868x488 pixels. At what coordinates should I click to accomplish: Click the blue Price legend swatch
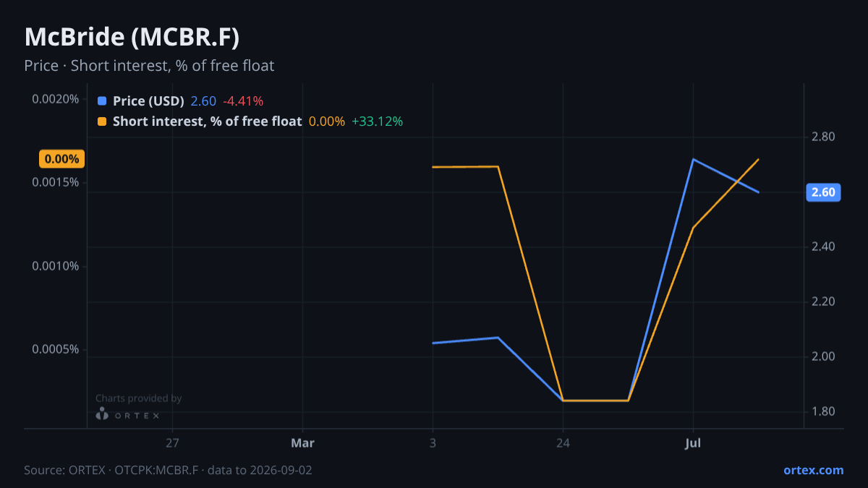[x=101, y=101]
